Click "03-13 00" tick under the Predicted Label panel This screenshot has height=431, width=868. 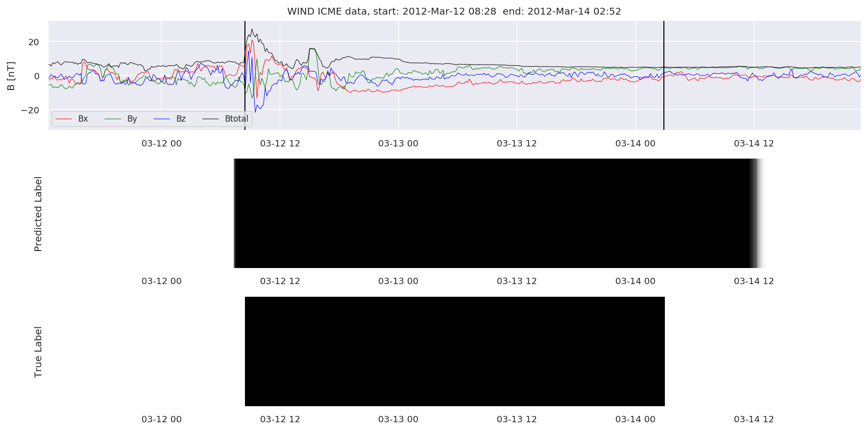click(399, 281)
